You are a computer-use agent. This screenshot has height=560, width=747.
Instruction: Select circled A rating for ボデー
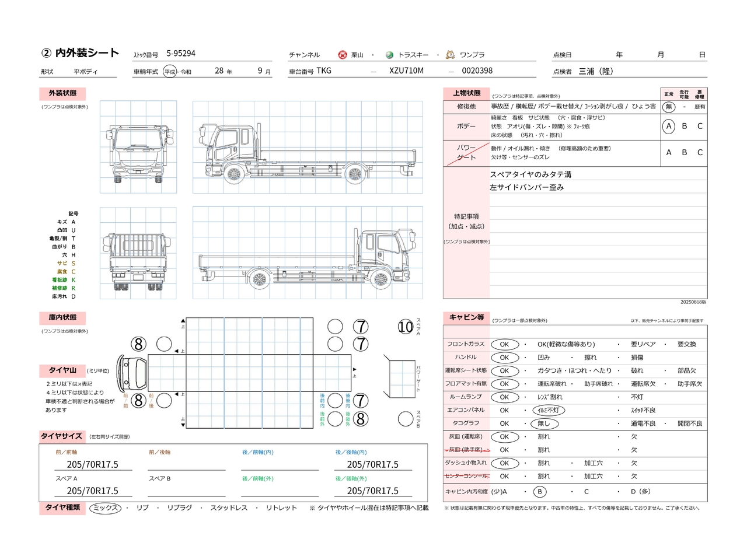(669, 126)
